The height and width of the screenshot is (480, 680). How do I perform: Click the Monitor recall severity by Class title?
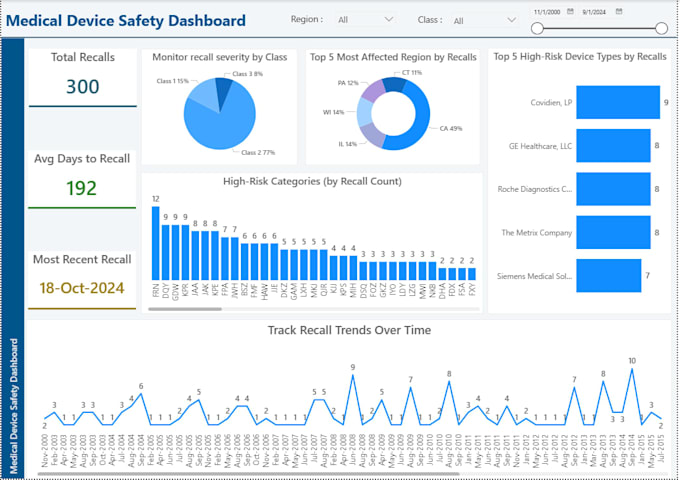pyautogui.click(x=219, y=57)
